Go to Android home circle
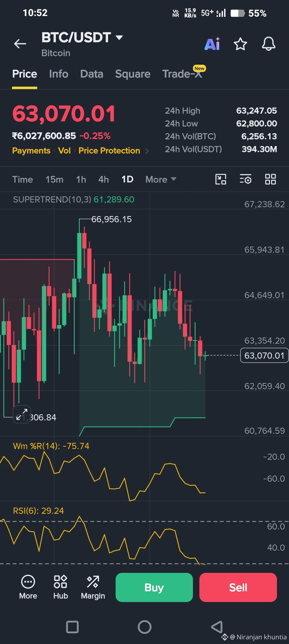 tap(144, 627)
